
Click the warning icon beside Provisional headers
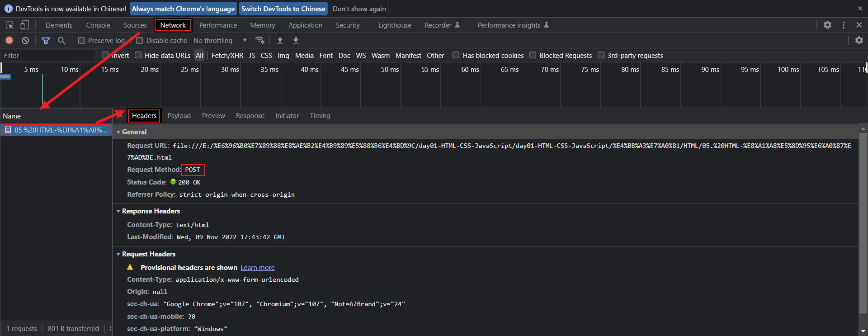130,267
